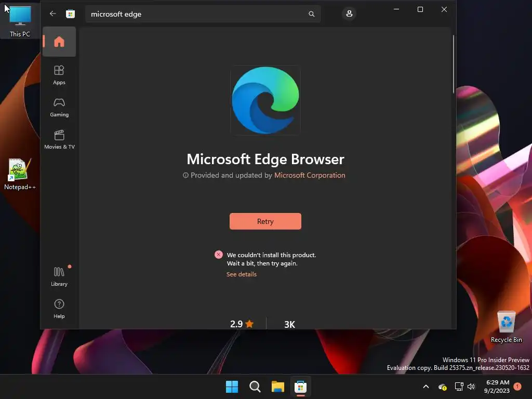This screenshot has width=532, height=399.
Task: Go back using the Store back arrow
Action: [52, 14]
